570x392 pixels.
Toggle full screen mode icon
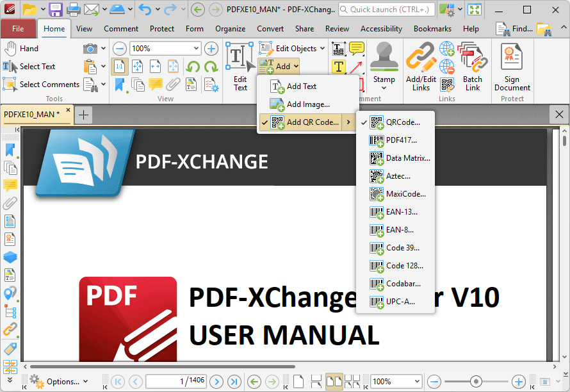(x=475, y=10)
